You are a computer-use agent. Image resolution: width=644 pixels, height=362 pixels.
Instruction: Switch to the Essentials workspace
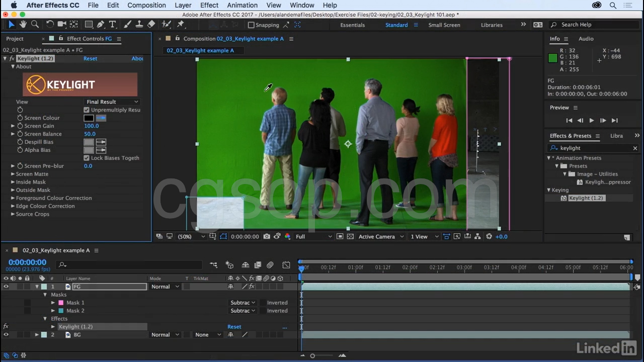point(352,25)
